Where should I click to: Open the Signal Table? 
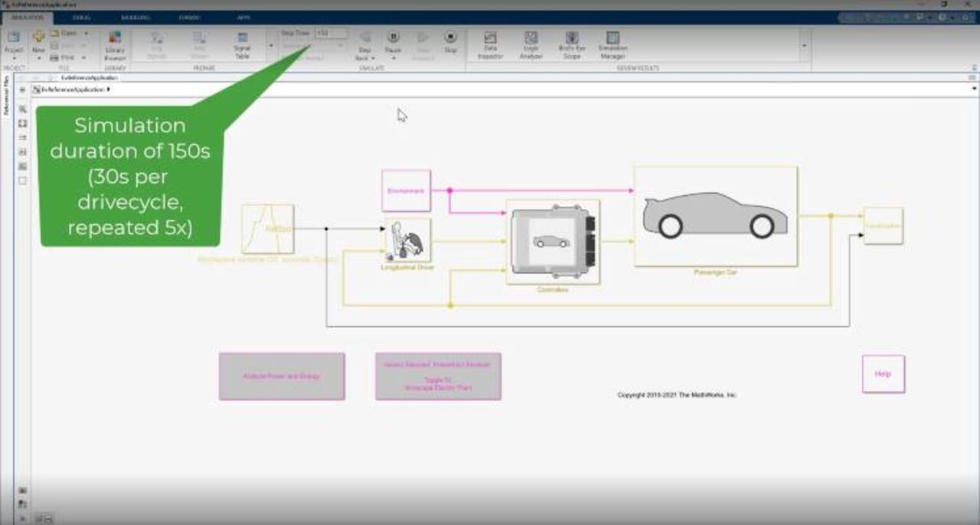pyautogui.click(x=242, y=45)
